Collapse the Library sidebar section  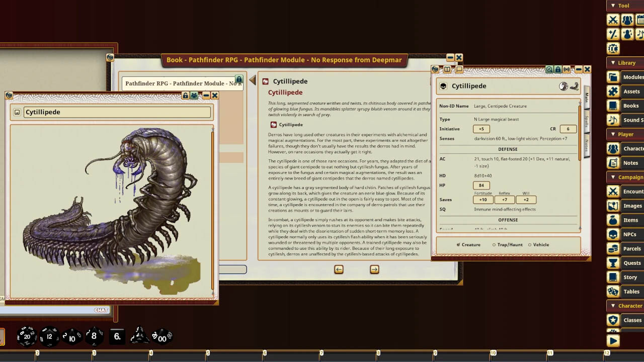(x=613, y=63)
